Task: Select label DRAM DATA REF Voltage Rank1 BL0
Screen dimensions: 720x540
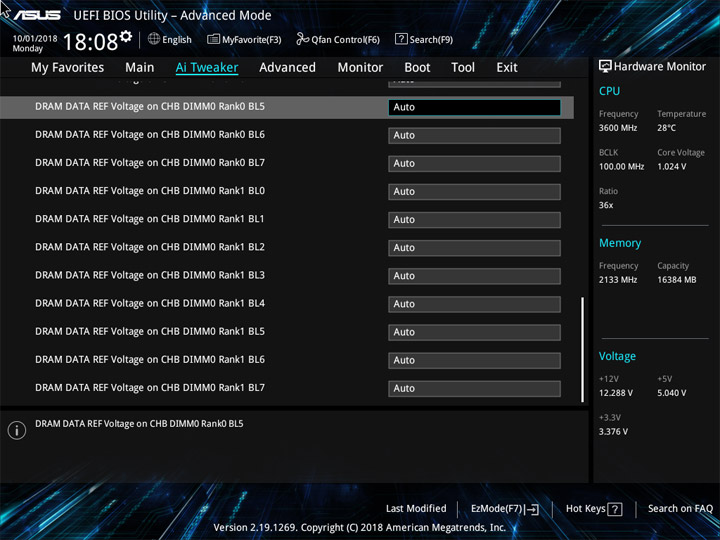Action: pos(150,191)
